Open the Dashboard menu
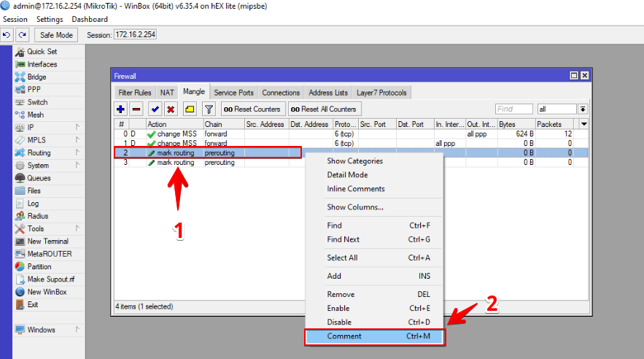Viewport: 644px width, 359px height. point(90,19)
